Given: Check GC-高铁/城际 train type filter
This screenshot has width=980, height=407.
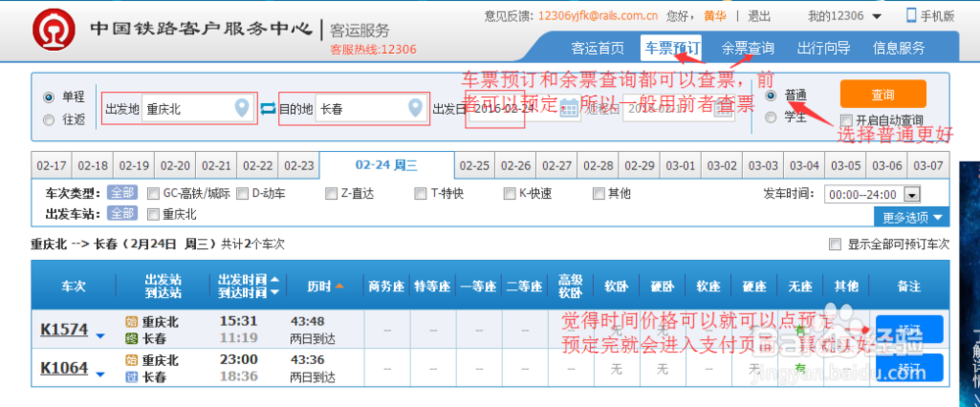Looking at the screenshot, I should coord(153,194).
